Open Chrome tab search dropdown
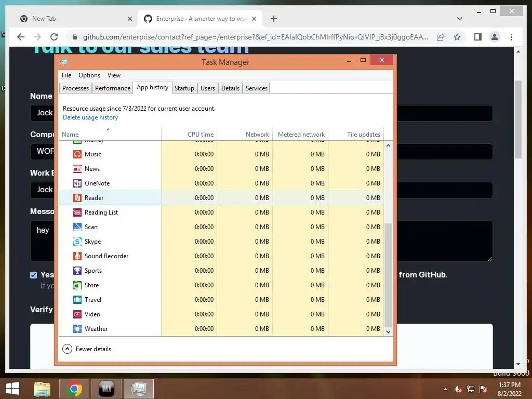 [x=460, y=19]
